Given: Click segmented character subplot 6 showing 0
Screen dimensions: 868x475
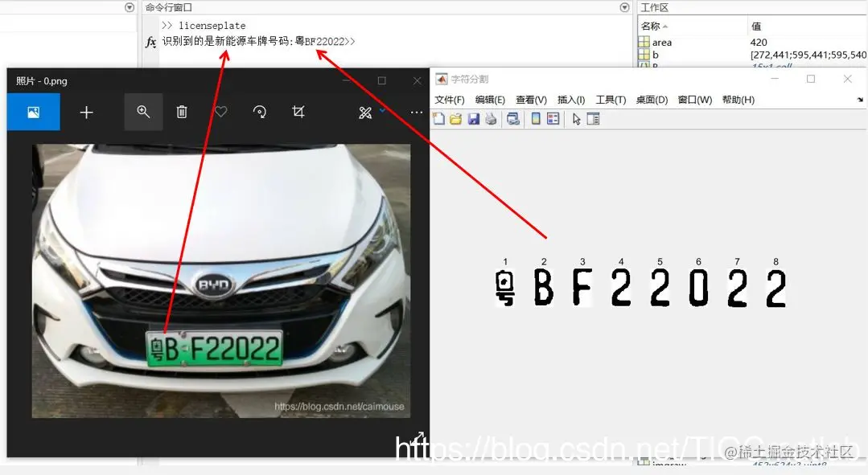Looking at the screenshot, I should (x=698, y=288).
